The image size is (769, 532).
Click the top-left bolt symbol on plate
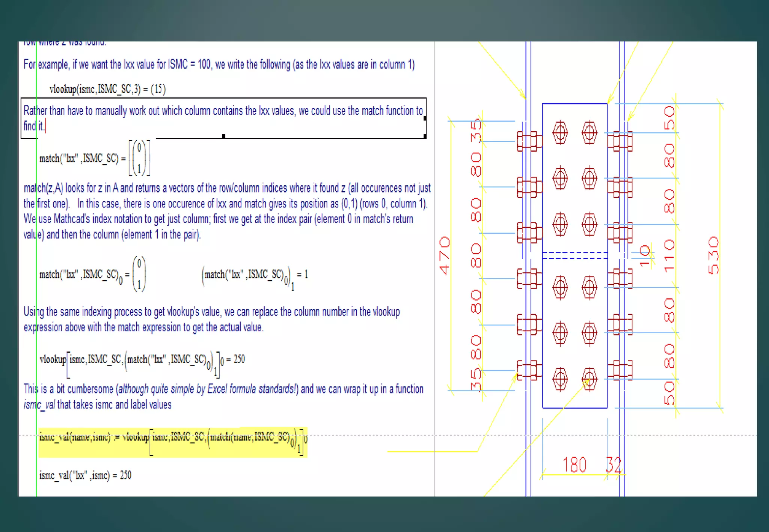point(560,132)
